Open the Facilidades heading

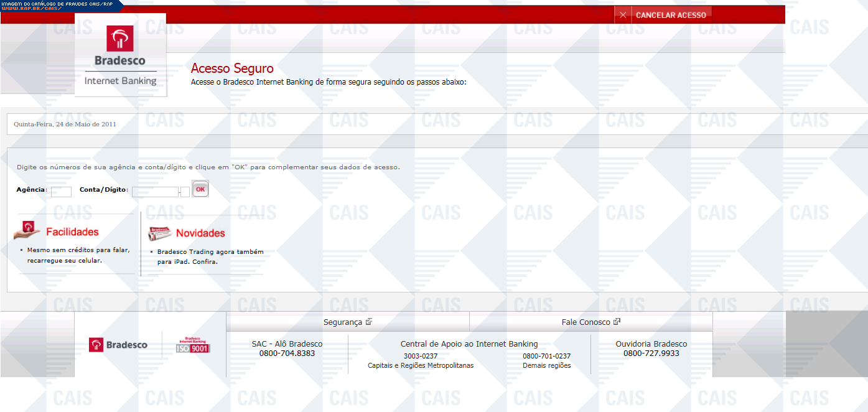(72, 232)
